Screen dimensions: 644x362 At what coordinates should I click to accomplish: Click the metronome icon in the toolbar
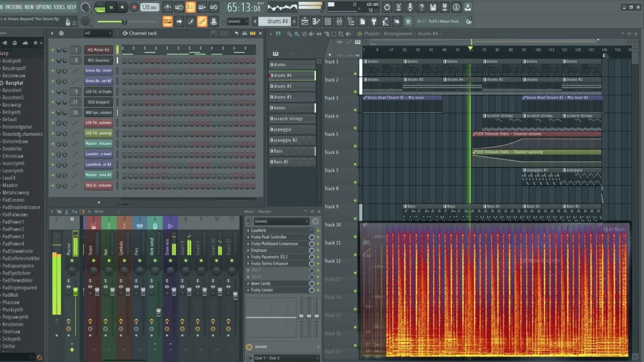(168, 7)
